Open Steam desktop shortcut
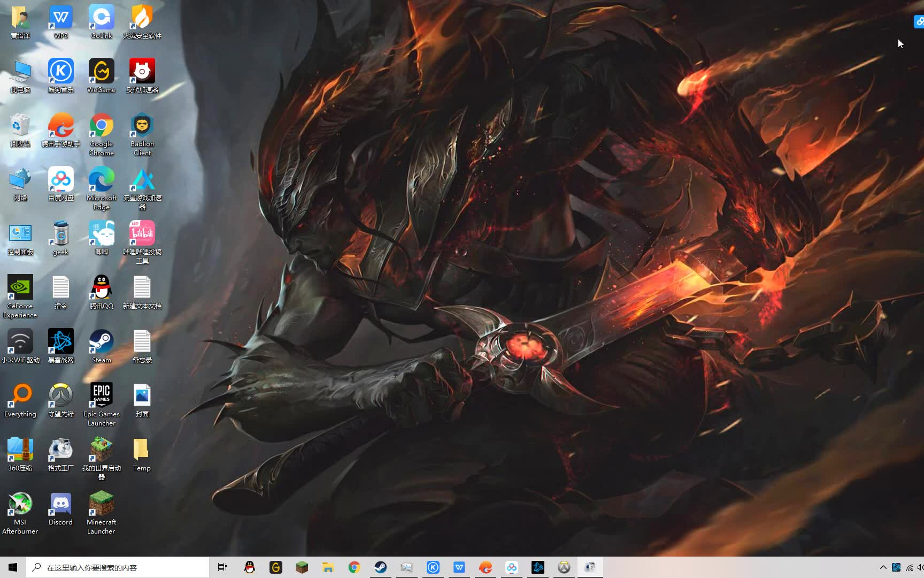 102,346
